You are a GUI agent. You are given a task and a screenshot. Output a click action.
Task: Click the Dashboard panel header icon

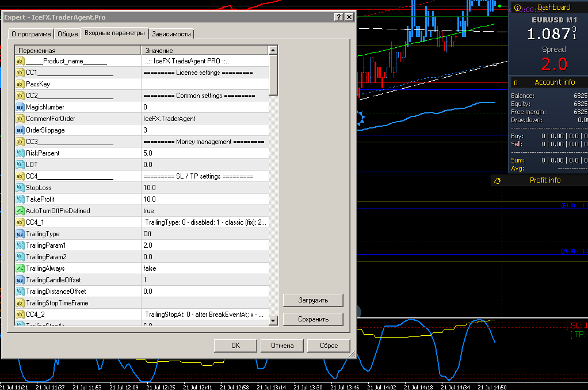[517, 7]
